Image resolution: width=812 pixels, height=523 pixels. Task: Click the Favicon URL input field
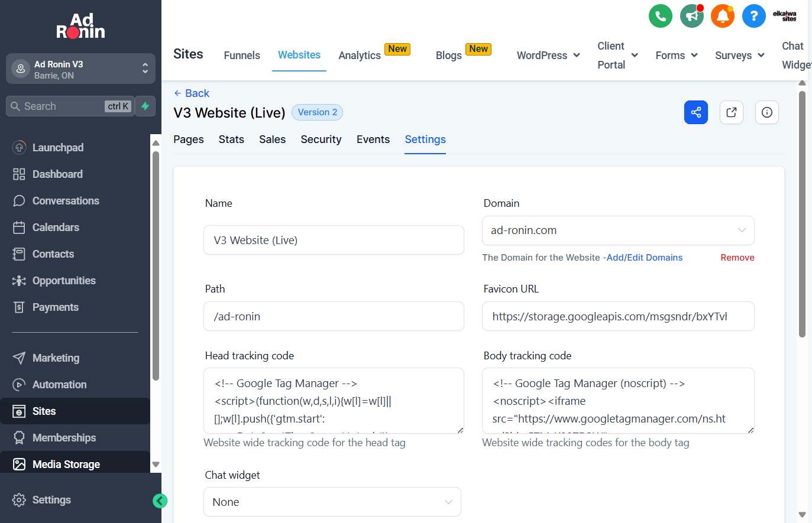(618, 316)
